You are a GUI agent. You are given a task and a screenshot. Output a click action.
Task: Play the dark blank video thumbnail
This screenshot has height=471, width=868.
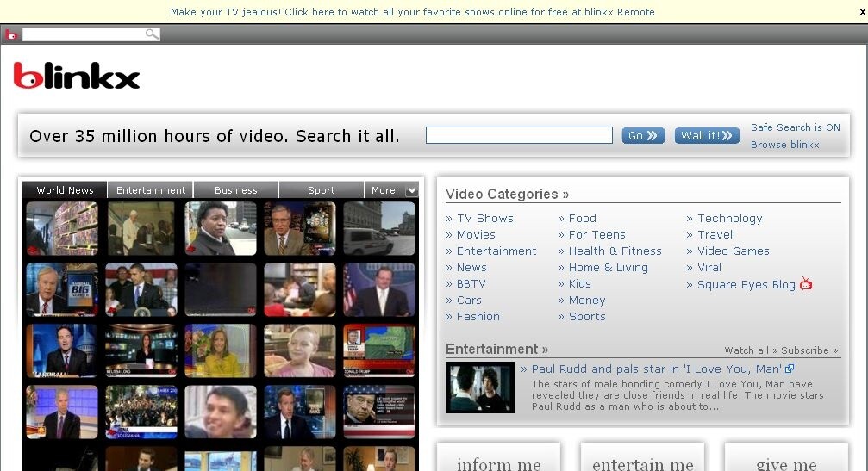coord(221,289)
